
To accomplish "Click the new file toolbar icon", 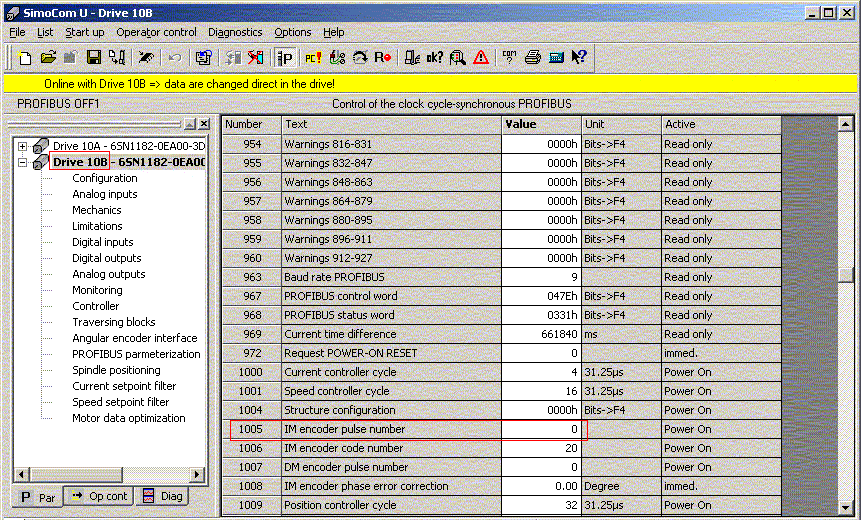I will pyautogui.click(x=25, y=57).
